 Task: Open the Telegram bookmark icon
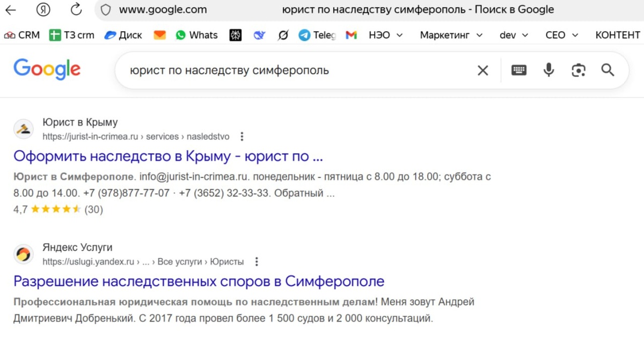tap(303, 35)
